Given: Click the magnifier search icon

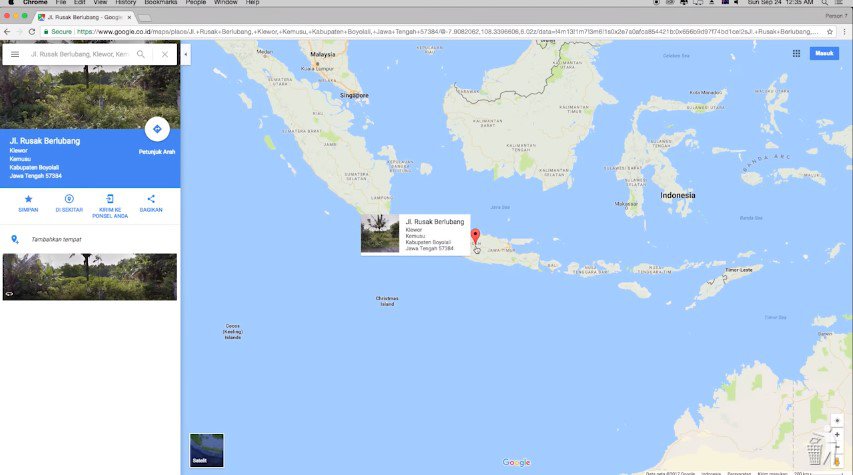Looking at the screenshot, I should click(x=141, y=54).
